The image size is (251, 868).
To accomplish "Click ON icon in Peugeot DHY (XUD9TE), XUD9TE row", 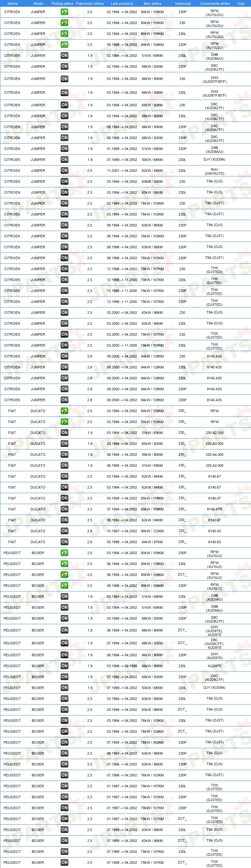I will (64, 630).
